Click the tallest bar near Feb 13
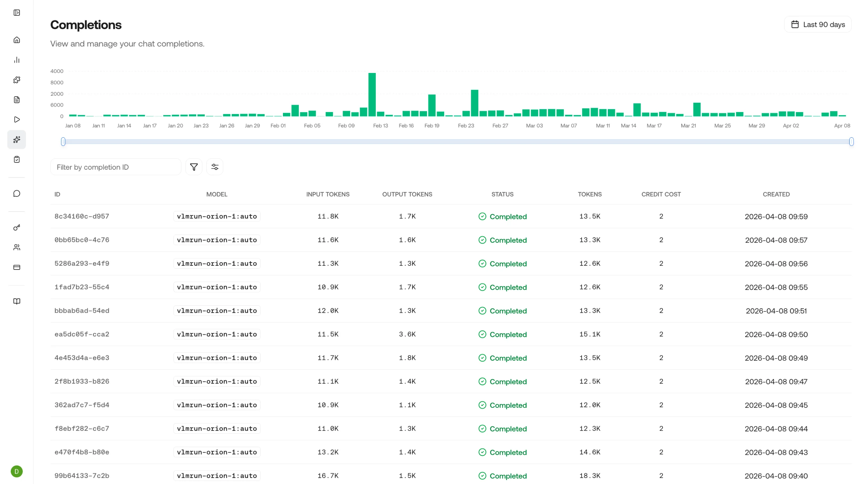Viewport: 868px width, 484px height. (372, 95)
